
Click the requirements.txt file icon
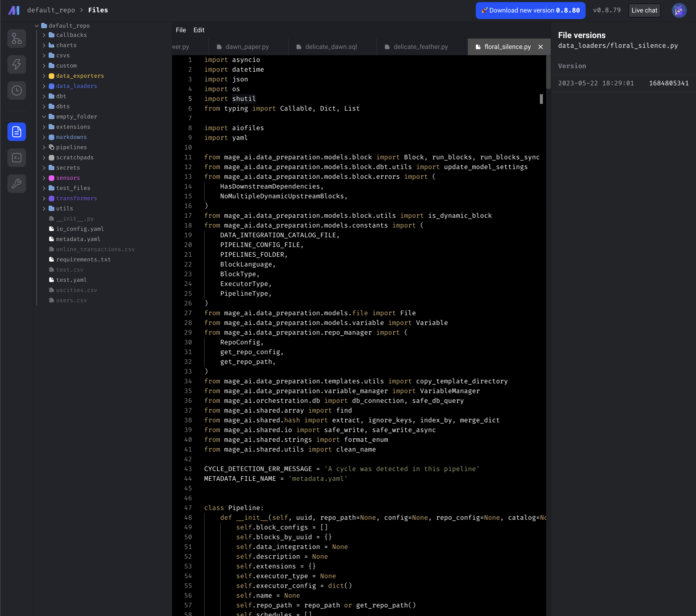52,260
